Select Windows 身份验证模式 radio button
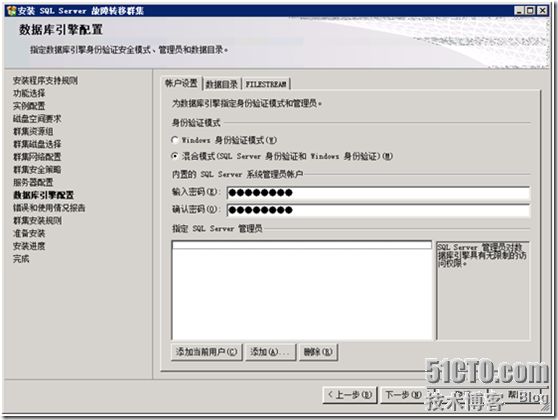The image size is (558, 420). tap(174, 140)
